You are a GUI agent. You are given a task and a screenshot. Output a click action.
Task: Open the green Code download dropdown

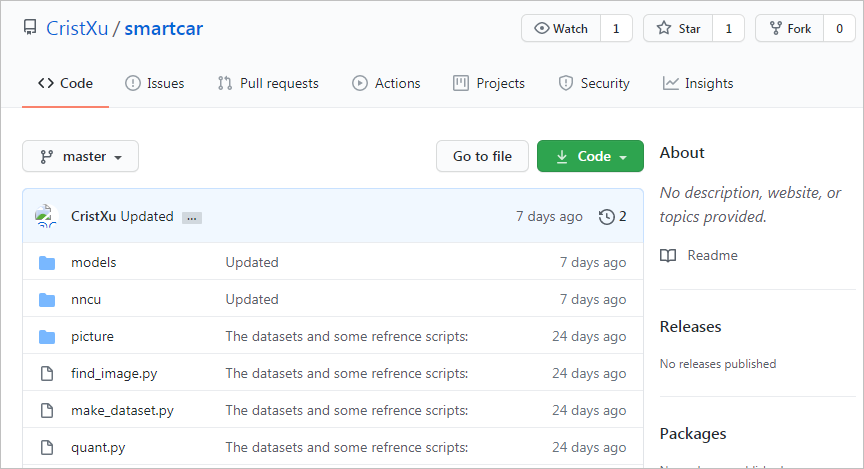tap(590, 157)
